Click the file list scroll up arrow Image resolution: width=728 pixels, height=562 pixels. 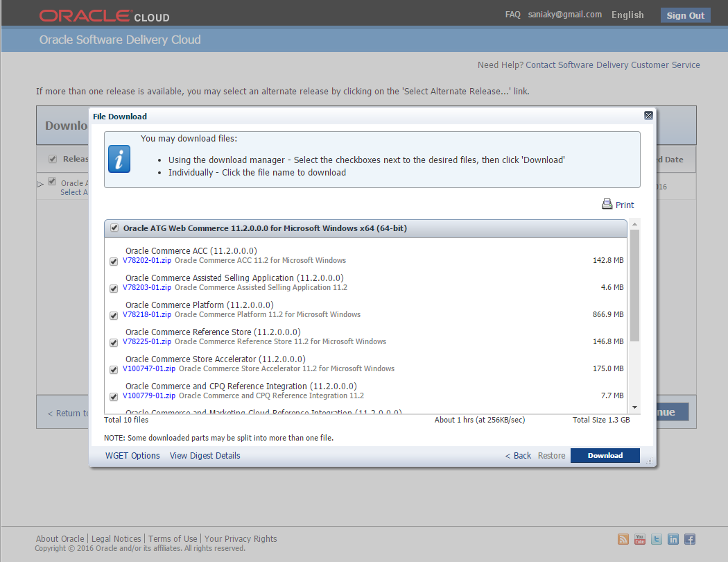tap(634, 224)
